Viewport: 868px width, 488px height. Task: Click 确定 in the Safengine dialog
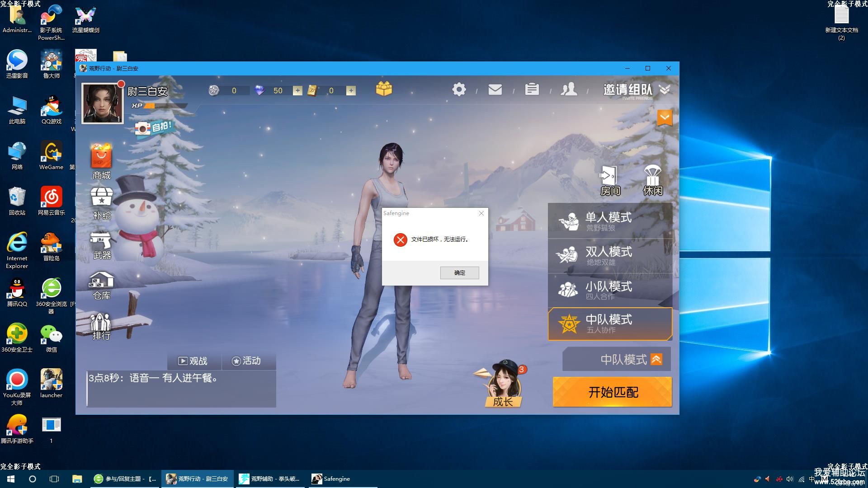pos(459,272)
